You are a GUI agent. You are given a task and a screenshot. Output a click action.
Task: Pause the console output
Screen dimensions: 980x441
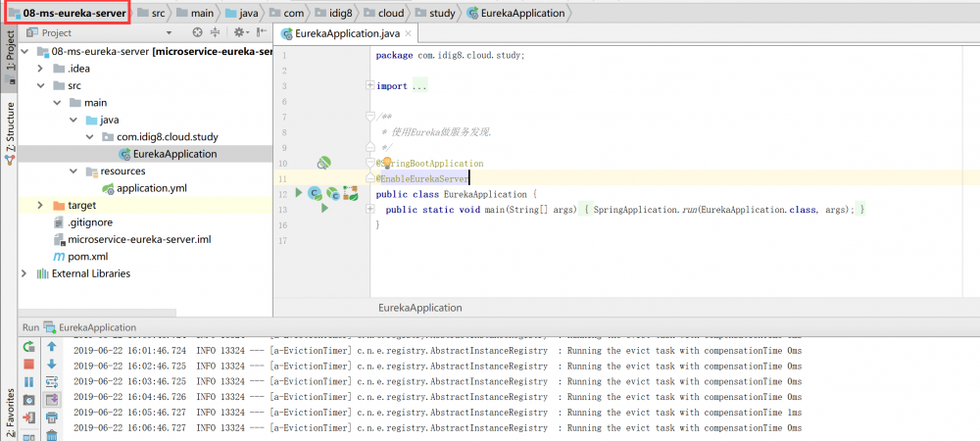(29, 381)
